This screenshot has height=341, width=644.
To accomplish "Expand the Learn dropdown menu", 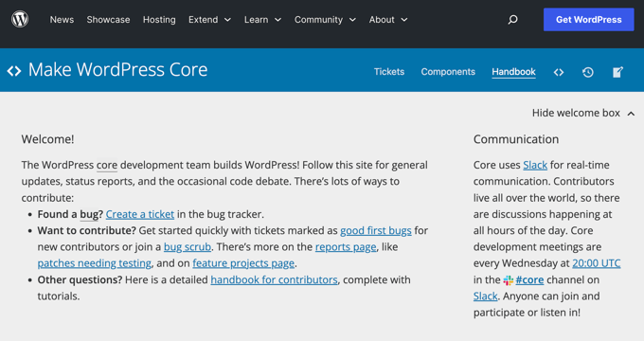I will (262, 20).
